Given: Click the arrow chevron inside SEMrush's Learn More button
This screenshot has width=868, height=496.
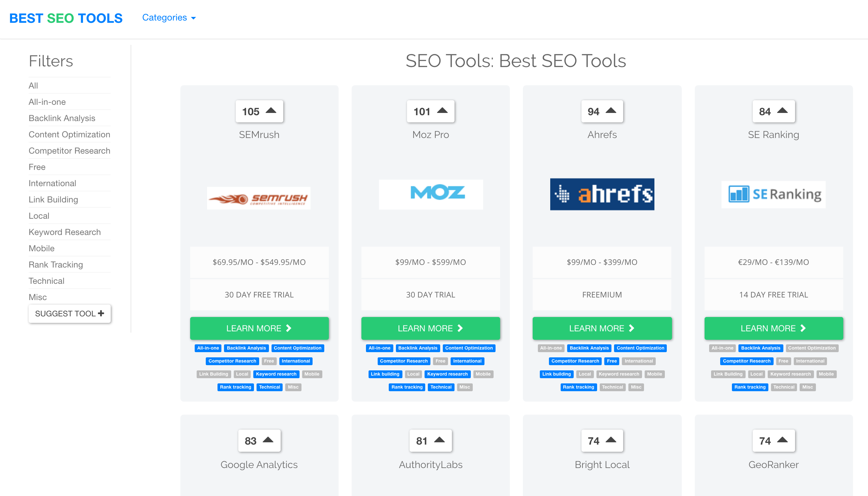Looking at the screenshot, I should pos(288,328).
